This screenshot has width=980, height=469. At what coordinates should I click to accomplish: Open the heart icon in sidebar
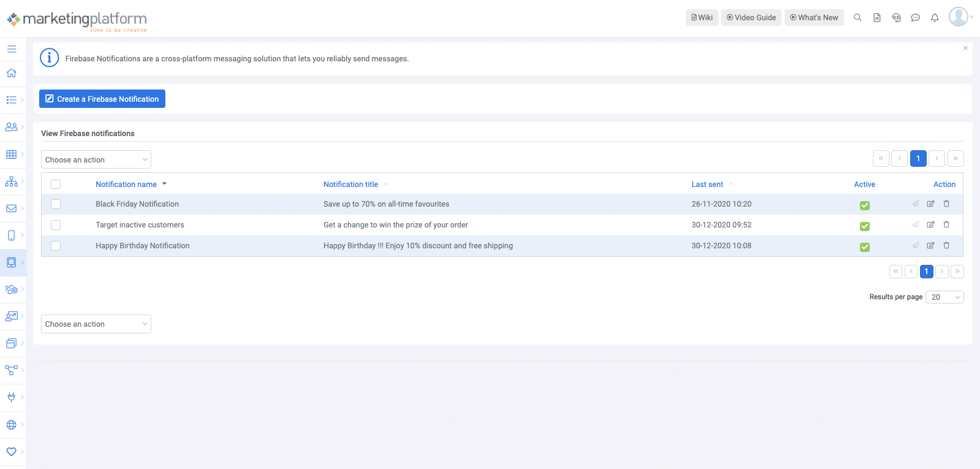pyautogui.click(x=11, y=451)
